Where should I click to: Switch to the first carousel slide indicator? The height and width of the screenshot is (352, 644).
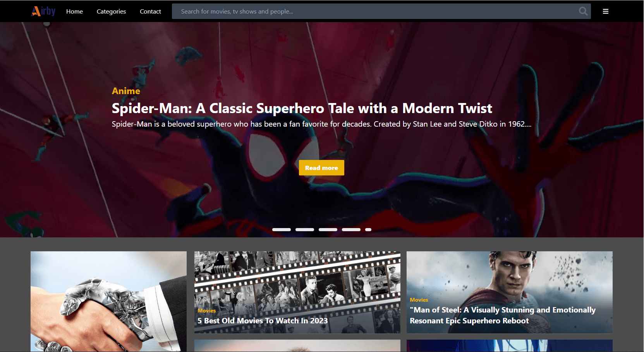[x=282, y=230]
